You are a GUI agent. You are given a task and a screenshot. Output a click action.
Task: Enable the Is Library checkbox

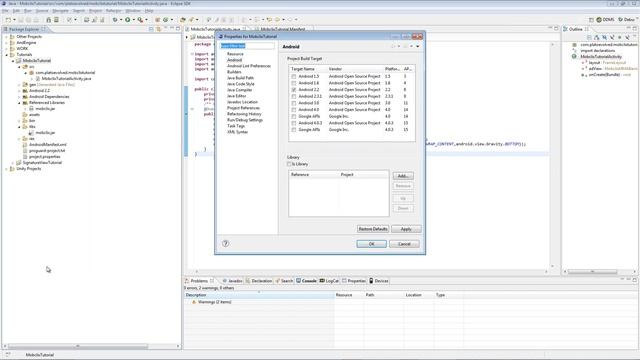point(289,164)
